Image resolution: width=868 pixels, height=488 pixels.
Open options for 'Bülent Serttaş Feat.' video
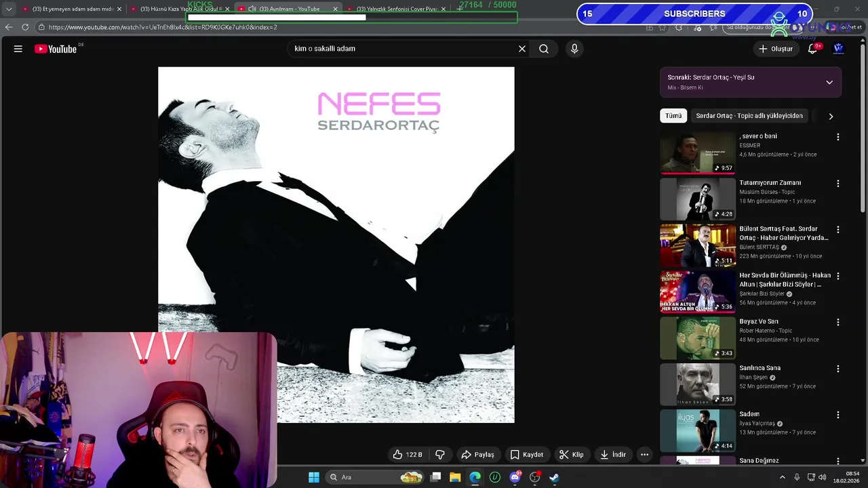838,230
